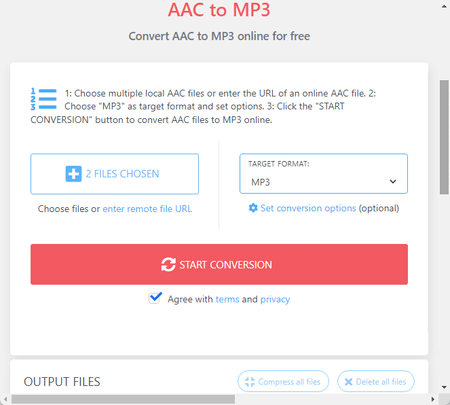
Task: Open Set conversion options link
Action: point(308,208)
